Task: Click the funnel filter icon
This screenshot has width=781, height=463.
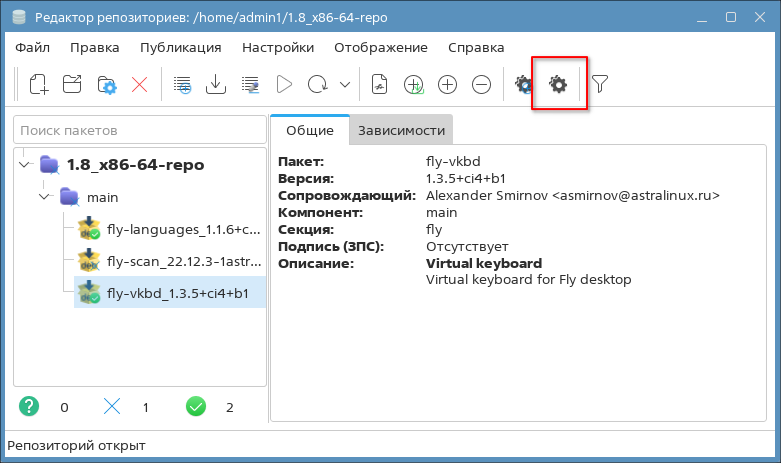Action: tap(599, 85)
